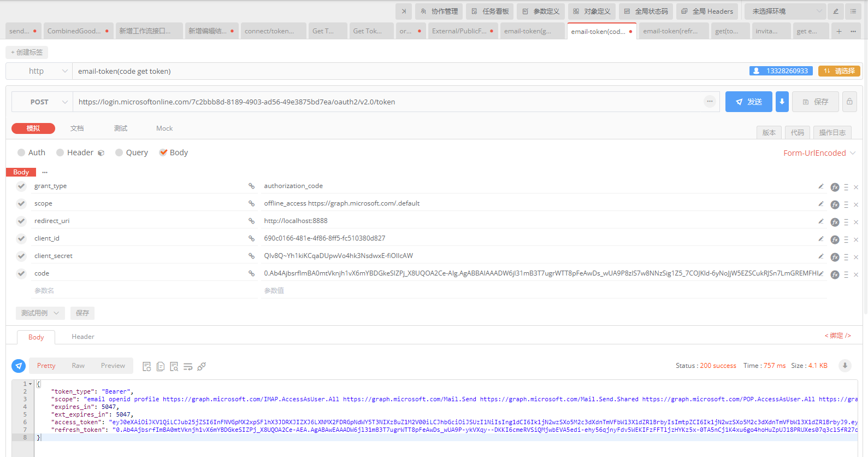Viewport: 868px width, 457px height.
Task: Switch to the 文档 tab
Action: 77,128
